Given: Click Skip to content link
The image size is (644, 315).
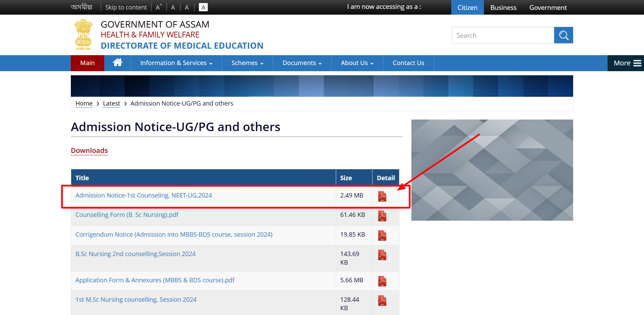Looking at the screenshot, I should [126, 7].
